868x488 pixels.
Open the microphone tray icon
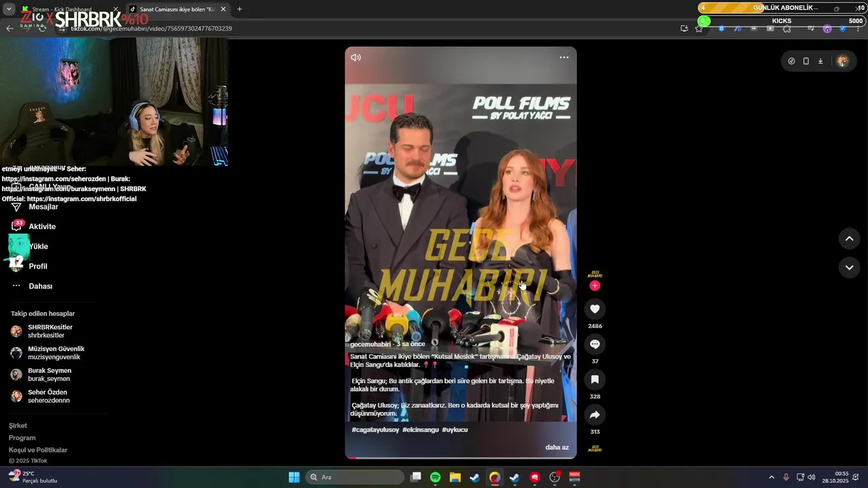click(x=786, y=477)
